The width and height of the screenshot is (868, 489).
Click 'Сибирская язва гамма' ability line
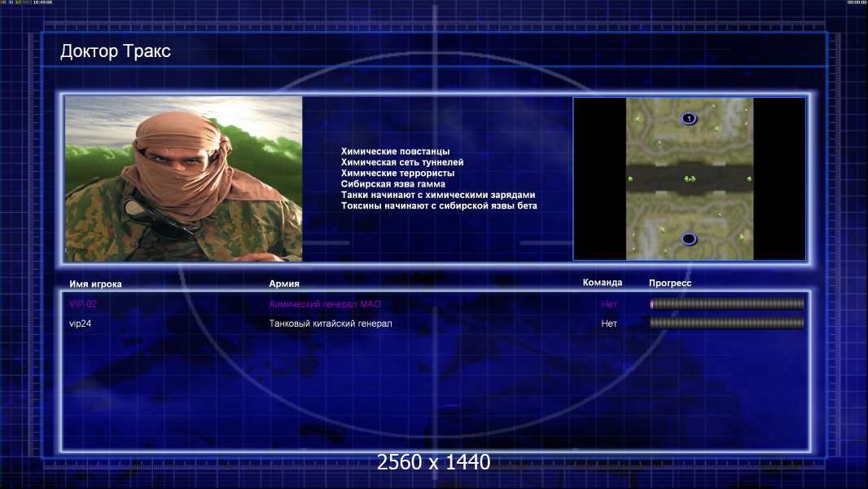point(393,184)
